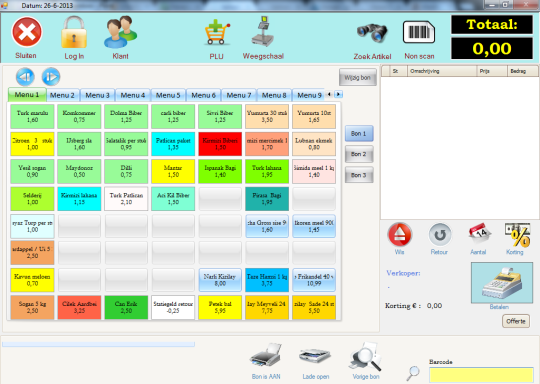Screen dimensions: 540x384
Task: Open Vorige bon receipt icon
Action: 366,356
